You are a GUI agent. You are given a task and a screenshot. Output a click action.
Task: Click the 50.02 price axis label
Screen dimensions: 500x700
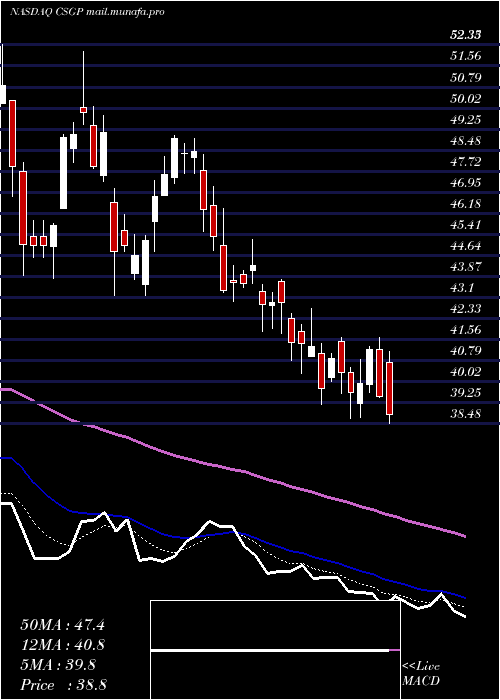(x=466, y=99)
